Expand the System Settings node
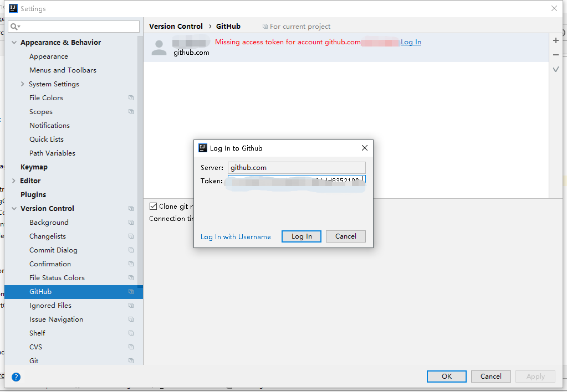This screenshot has width=567, height=392. pyautogui.click(x=22, y=84)
